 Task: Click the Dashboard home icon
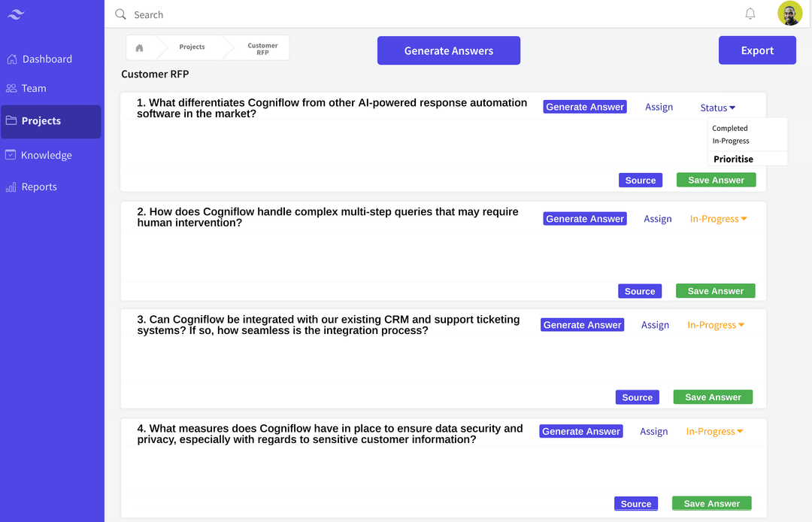pos(12,59)
